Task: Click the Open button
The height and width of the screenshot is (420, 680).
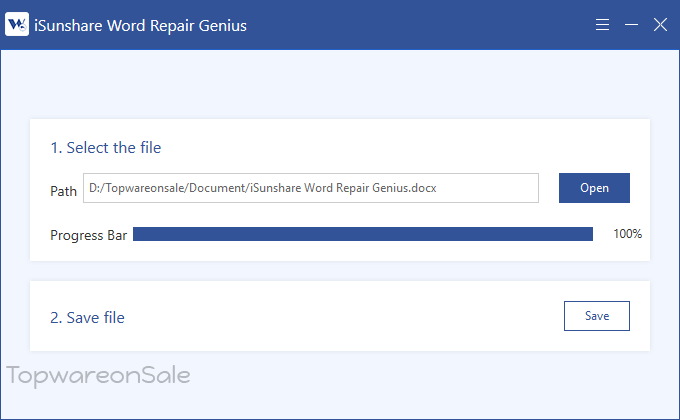Action: click(x=594, y=188)
